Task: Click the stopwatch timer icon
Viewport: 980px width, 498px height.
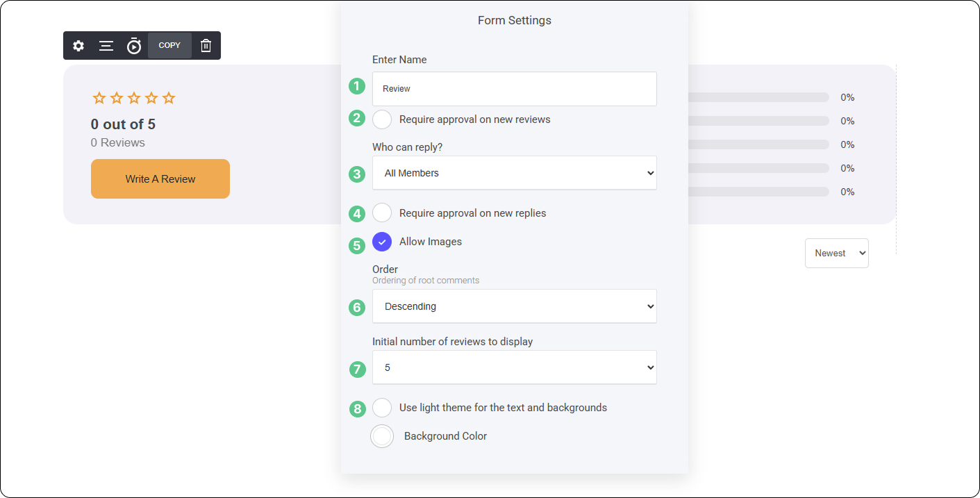Action: (134, 46)
